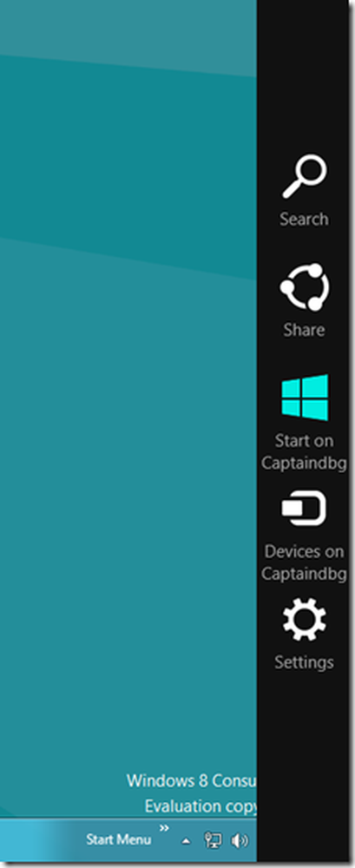Select the "Share" text label
The image size is (355, 868).
[304, 330]
